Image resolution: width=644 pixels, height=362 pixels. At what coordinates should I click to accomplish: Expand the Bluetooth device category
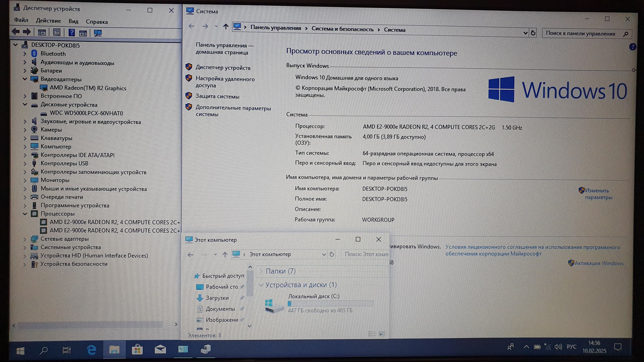point(25,54)
